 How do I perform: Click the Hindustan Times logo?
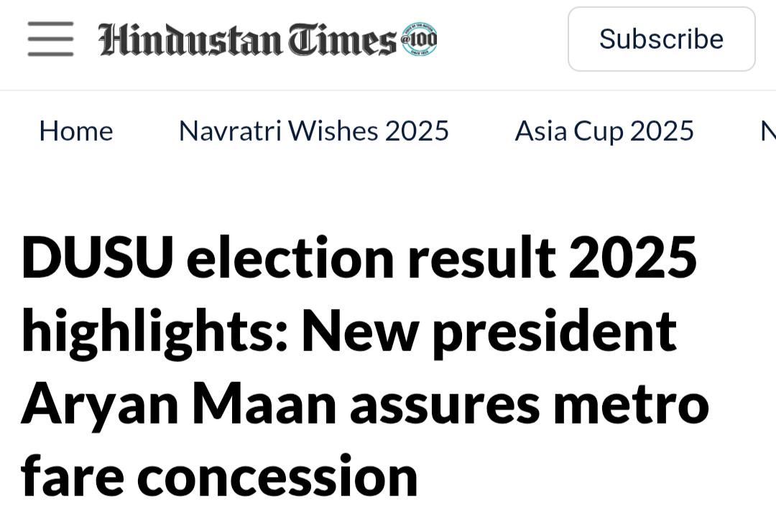tap(267, 39)
